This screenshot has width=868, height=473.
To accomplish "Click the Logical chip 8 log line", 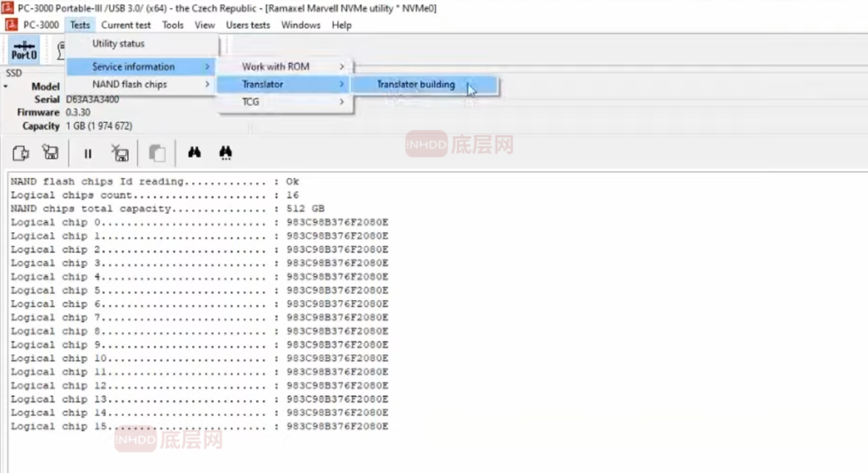I will click(x=199, y=331).
